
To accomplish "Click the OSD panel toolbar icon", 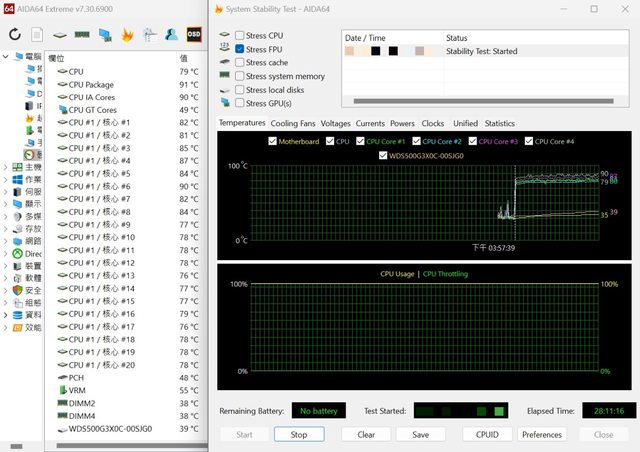I will point(194,34).
